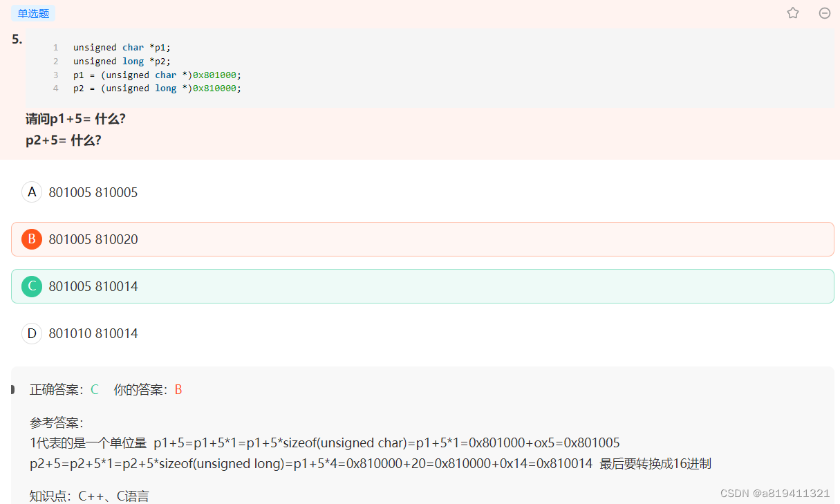Click the 单选题 question type tag
Viewport: 840px width, 504px height.
pos(33,13)
